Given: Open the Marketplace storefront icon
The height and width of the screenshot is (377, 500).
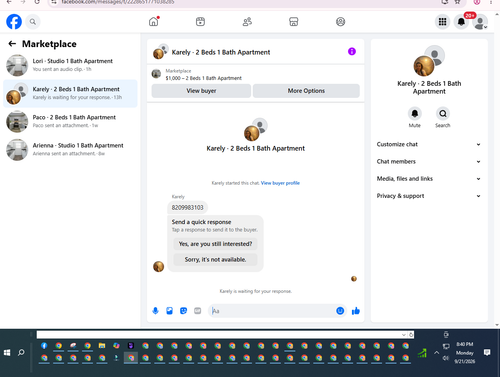Looking at the screenshot, I should [x=294, y=22].
